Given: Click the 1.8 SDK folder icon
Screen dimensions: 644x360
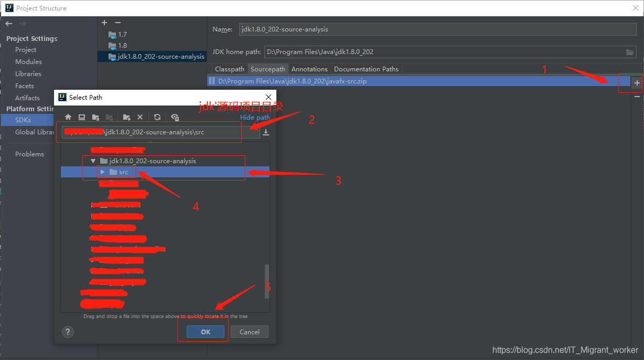Looking at the screenshot, I should click(112, 46).
